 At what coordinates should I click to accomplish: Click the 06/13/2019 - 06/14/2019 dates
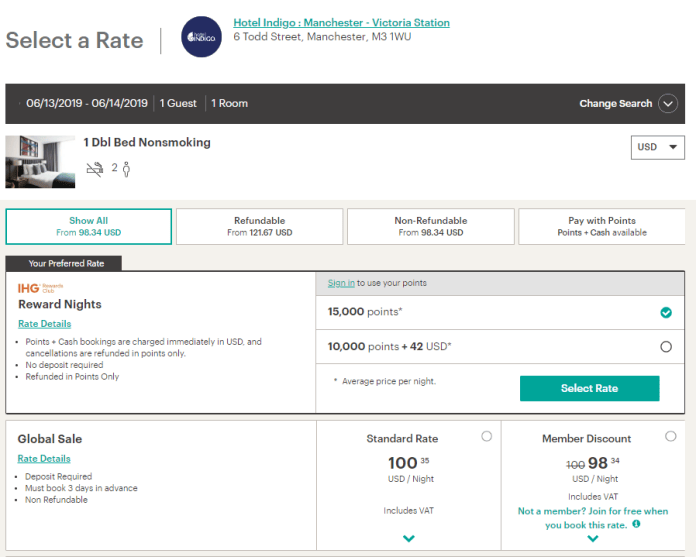[x=87, y=103]
